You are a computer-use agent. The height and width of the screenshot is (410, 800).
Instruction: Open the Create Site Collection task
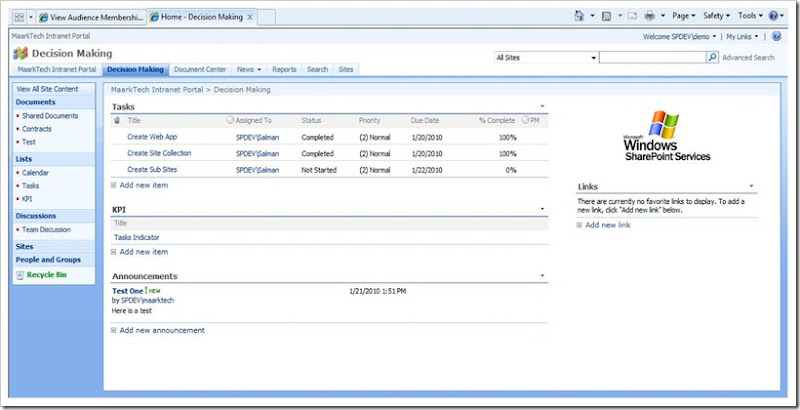point(159,153)
